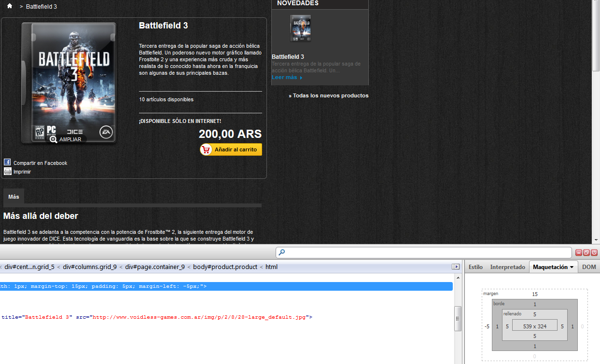This screenshot has width=600, height=364.
Task: Click the Firebug search magnifier icon
Action: tap(282, 252)
